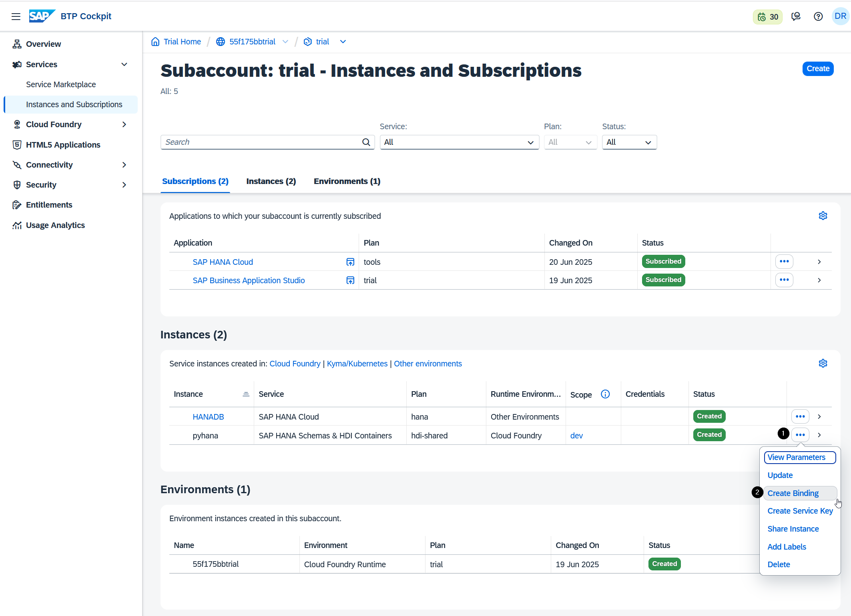Click the search magnifier icon
The width and height of the screenshot is (851, 616).
366,142
